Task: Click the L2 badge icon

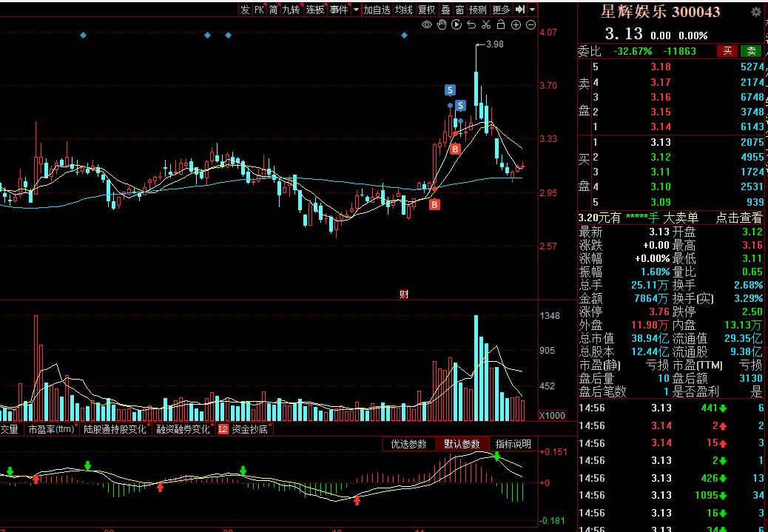Action: (223, 429)
